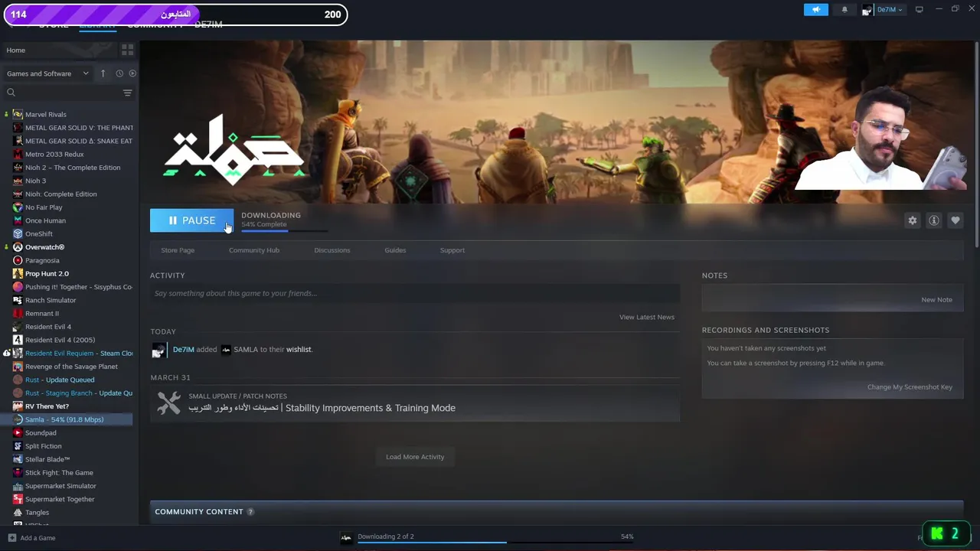This screenshot has width=980, height=551.
Task: Click the Soundpad app icon
Action: [x=18, y=432]
